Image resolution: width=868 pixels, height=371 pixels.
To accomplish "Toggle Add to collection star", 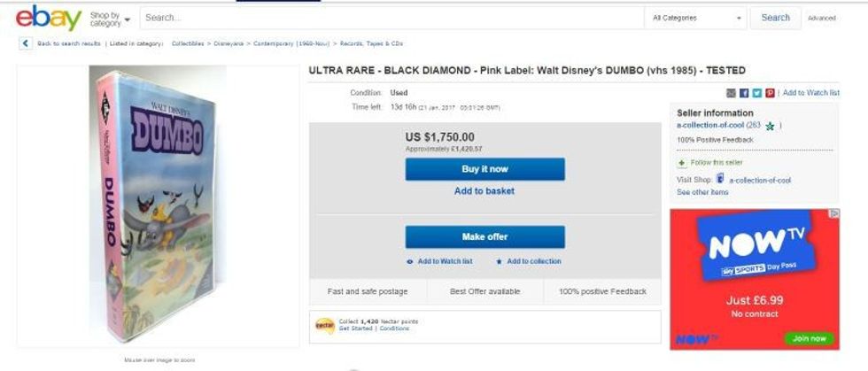I will click(x=528, y=261).
